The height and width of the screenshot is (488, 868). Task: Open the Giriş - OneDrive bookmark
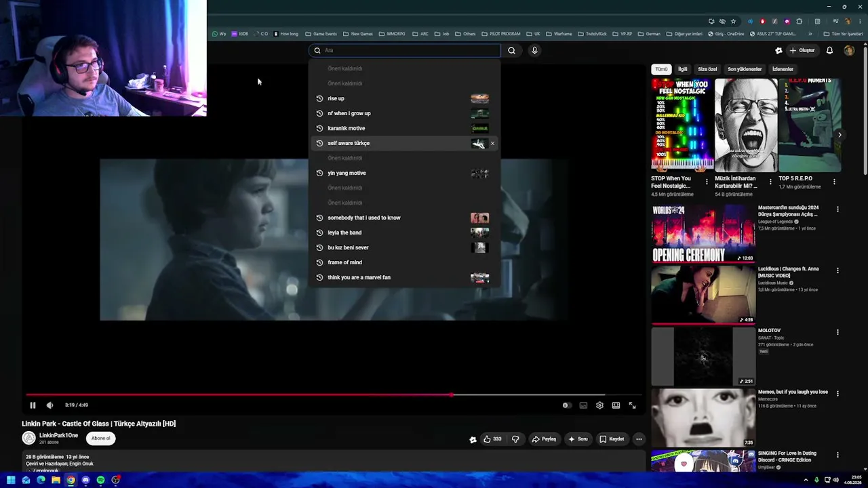[726, 34]
